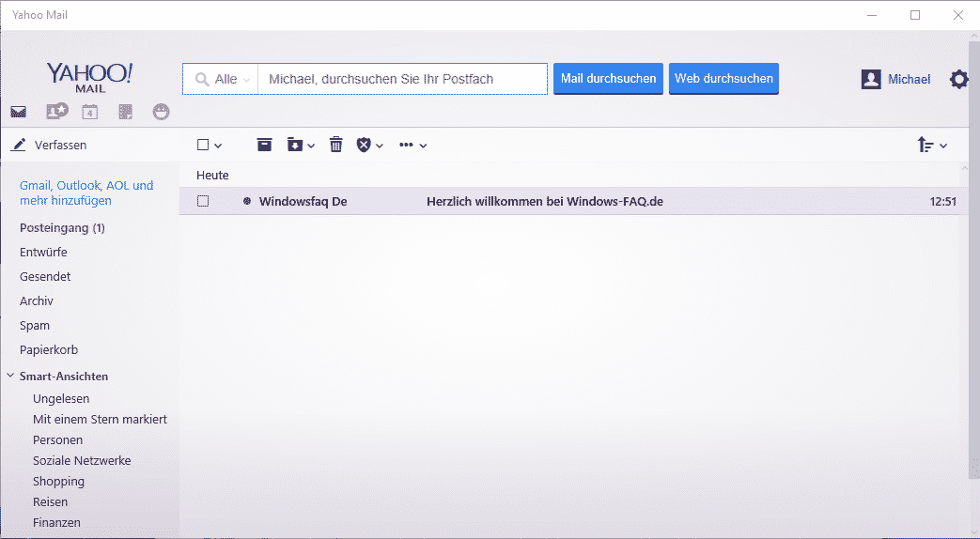
Task: Click the Heute date group header
Action: [212, 176]
